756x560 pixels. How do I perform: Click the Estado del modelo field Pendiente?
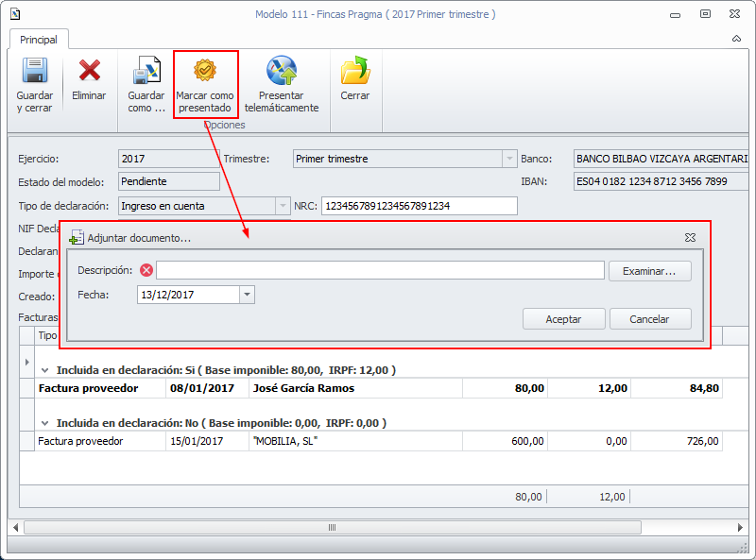169,181
